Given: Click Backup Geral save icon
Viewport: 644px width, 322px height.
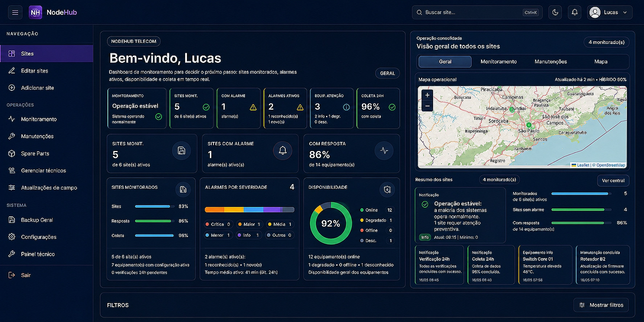Looking at the screenshot, I should pyautogui.click(x=12, y=220).
